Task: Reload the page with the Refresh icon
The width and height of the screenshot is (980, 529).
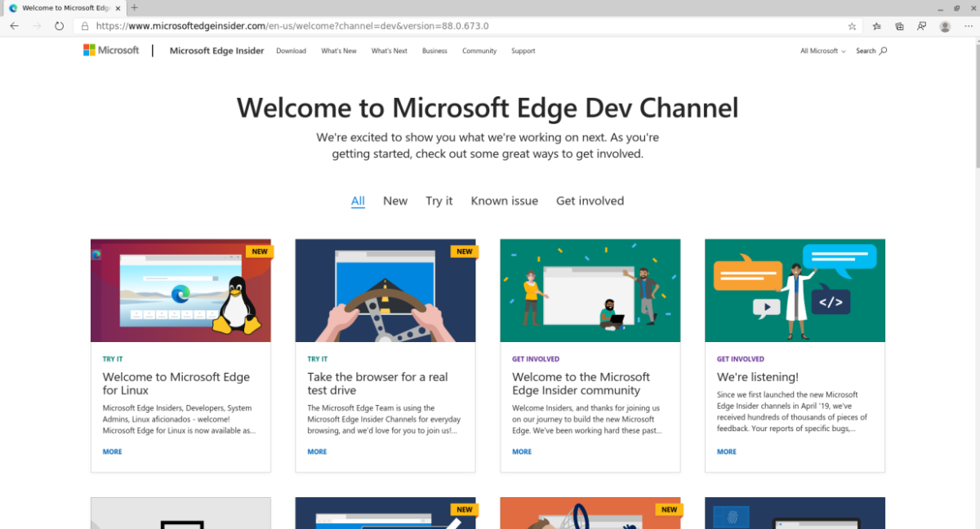Action: [59, 26]
